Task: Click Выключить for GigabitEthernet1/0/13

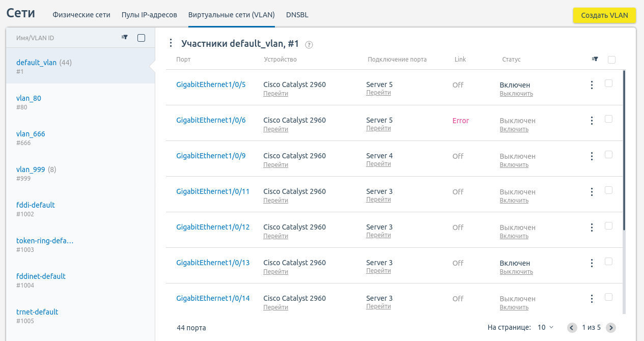Action: (516, 272)
